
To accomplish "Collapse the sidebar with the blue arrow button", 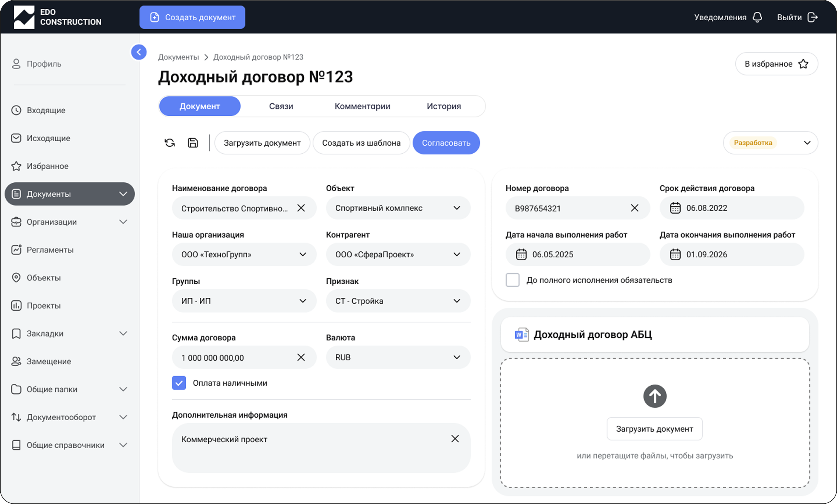I will point(138,52).
